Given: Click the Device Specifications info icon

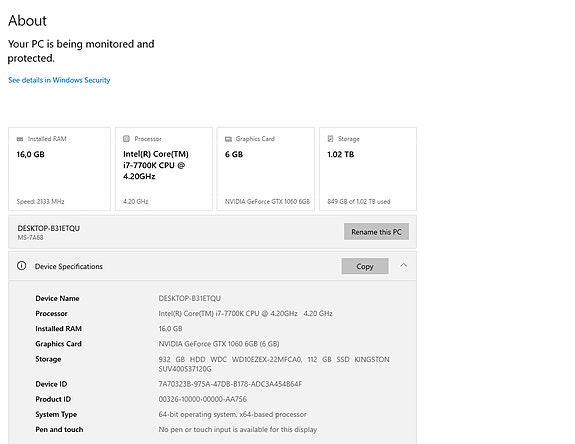Looking at the screenshot, I should (x=22, y=266).
